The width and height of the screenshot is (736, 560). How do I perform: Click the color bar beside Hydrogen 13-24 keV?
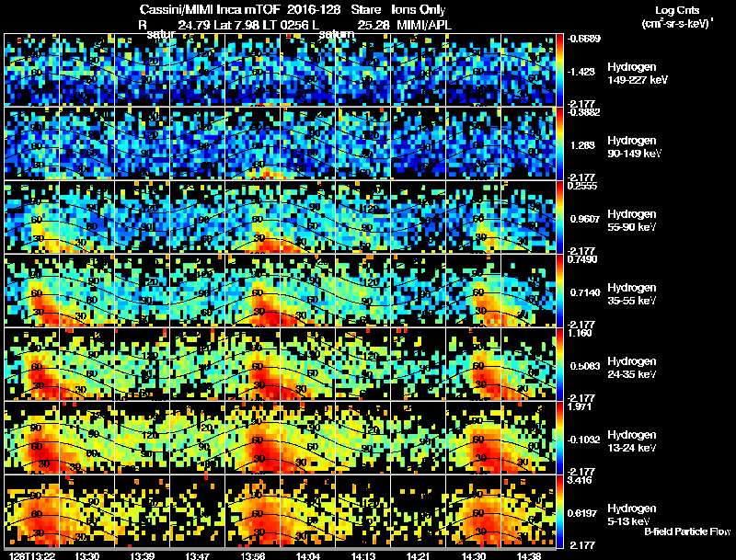[559, 438]
